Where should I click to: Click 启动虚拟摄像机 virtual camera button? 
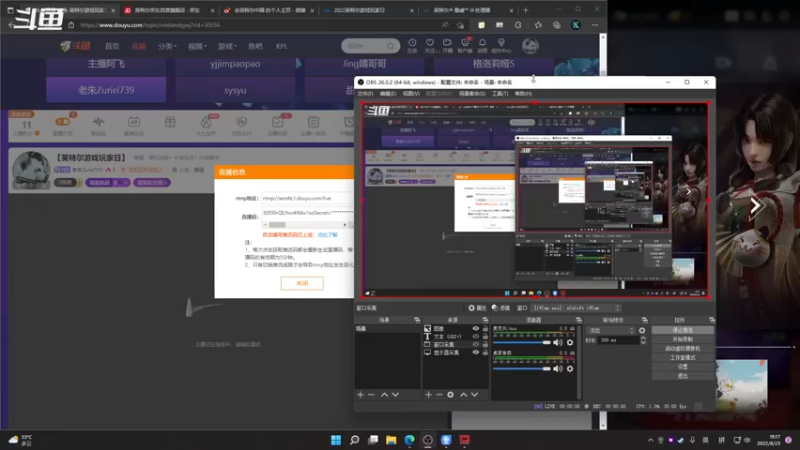[x=683, y=348]
